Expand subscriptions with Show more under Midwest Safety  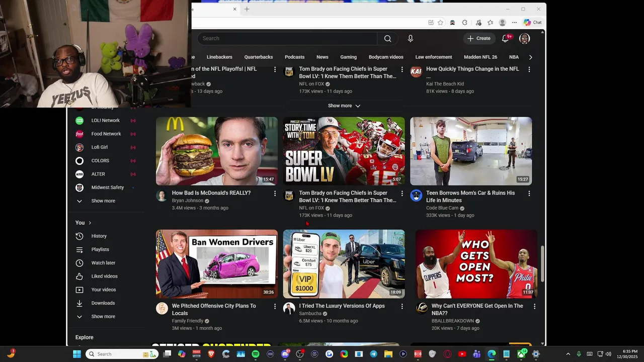103,201
